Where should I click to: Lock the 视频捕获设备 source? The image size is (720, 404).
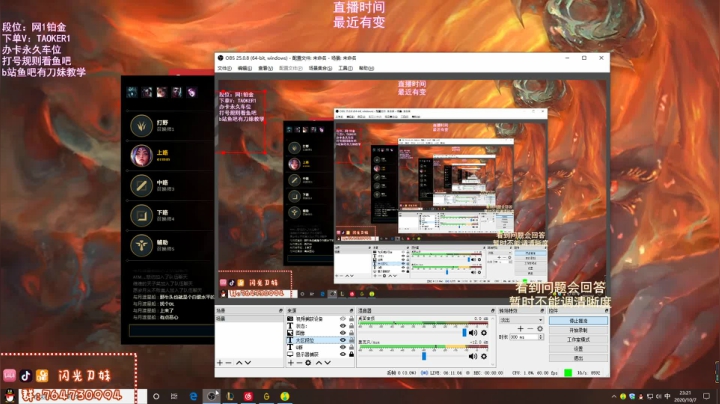(351, 319)
